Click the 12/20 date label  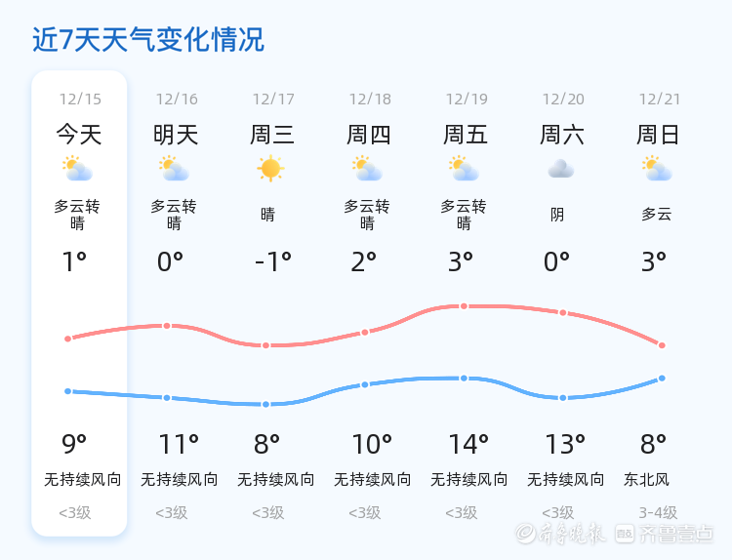click(x=563, y=99)
